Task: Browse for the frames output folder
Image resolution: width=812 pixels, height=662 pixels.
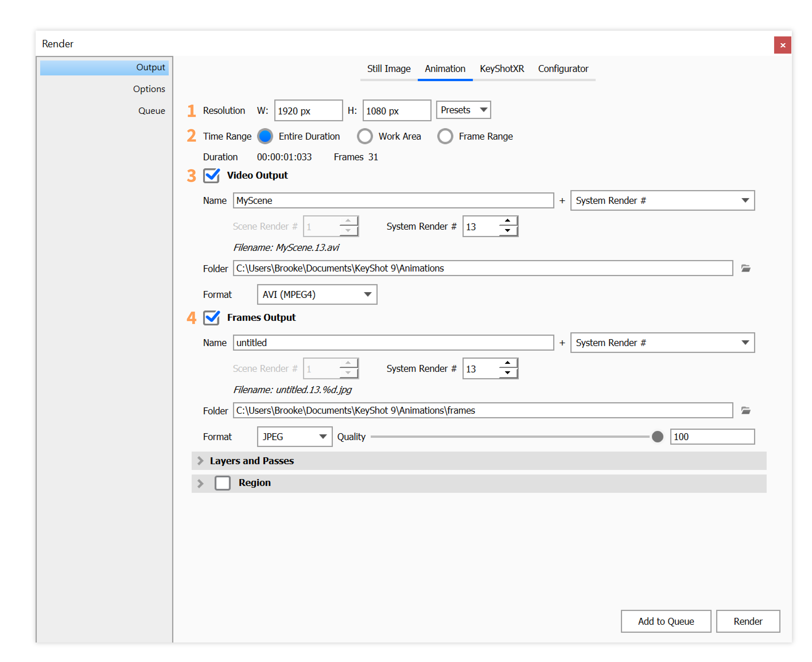Action: (x=746, y=410)
